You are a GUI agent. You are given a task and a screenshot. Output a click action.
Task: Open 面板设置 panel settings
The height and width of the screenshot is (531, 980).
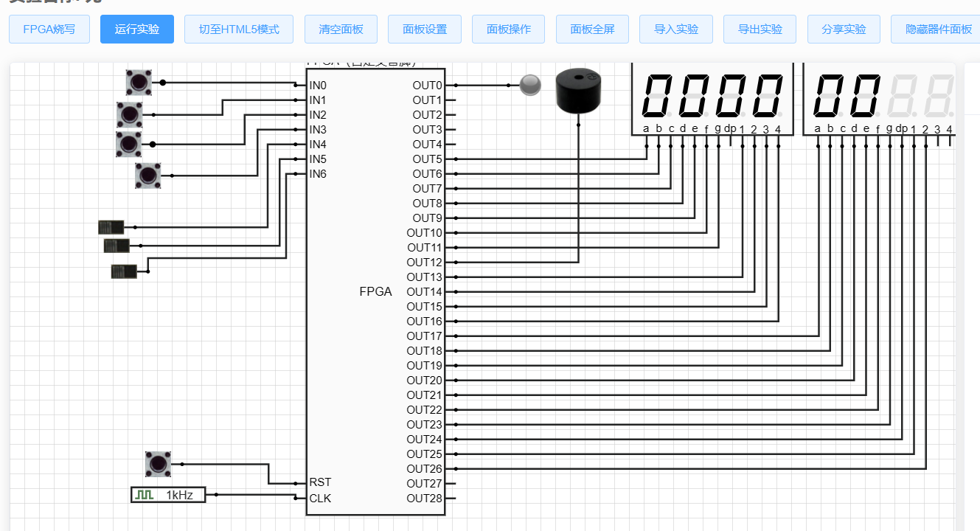coord(425,29)
